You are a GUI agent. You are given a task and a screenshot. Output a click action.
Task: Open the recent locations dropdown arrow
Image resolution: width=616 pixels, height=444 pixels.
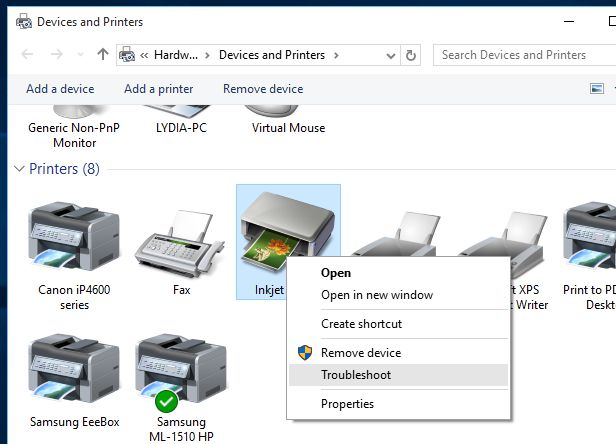click(x=81, y=55)
